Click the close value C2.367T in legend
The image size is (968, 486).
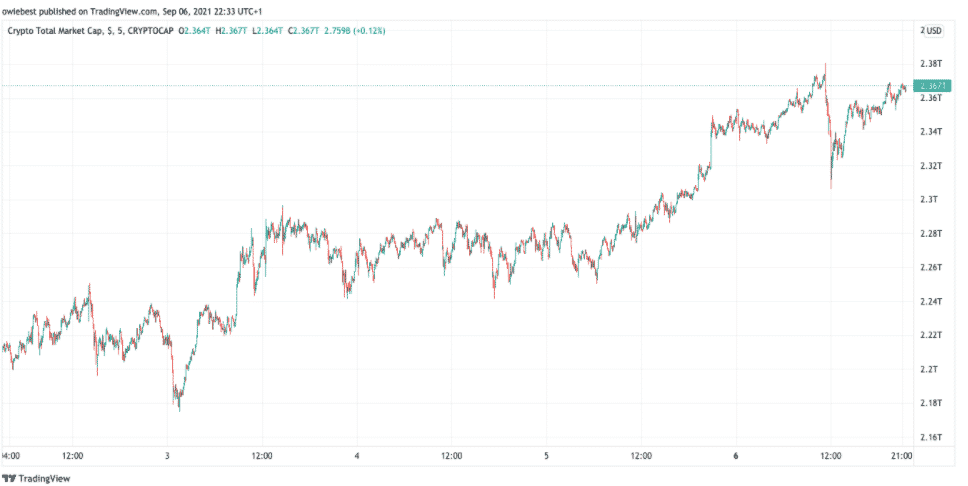tap(303, 31)
